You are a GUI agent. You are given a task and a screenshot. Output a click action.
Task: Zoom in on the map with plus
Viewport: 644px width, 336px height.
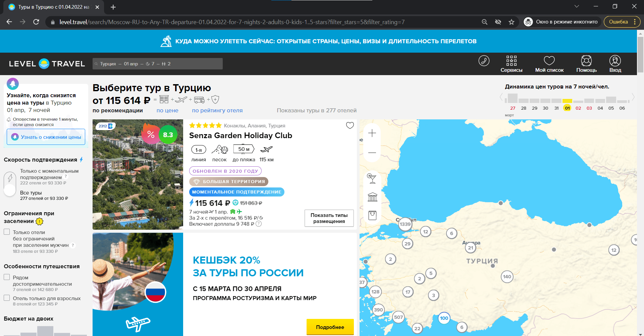[372, 133]
